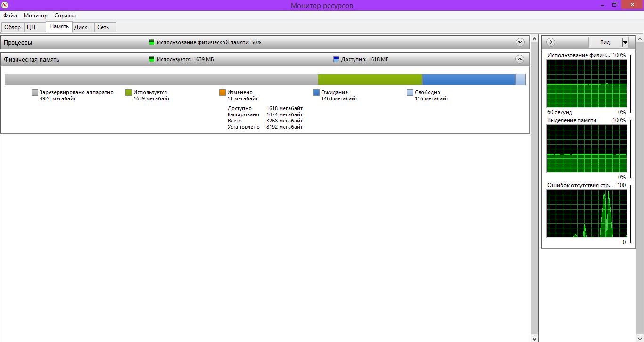Click the light blue Свободно legend swatch
Viewport: 644px width, 342px height.
(x=410, y=92)
